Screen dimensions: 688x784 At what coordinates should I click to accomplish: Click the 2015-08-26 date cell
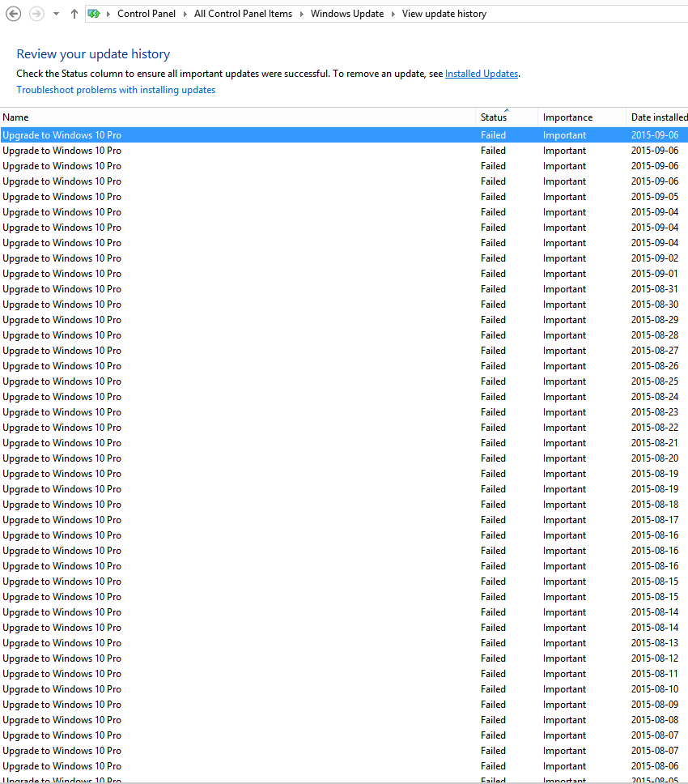click(x=655, y=366)
